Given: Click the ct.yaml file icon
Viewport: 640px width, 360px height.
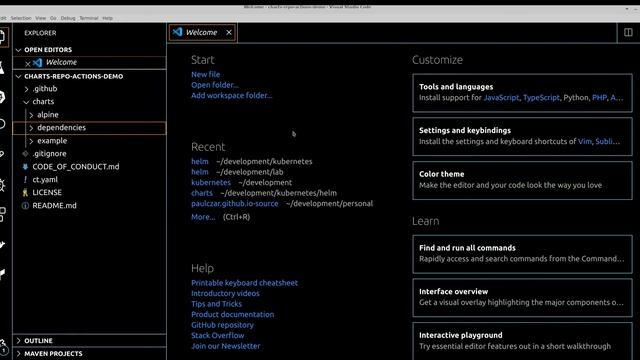Looking at the screenshot, I should tap(25, 180).
